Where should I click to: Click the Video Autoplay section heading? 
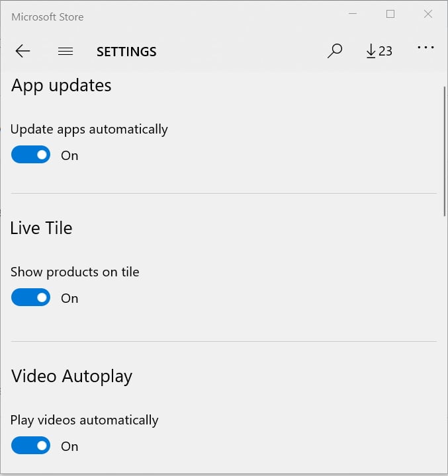[x=71, y=377]
